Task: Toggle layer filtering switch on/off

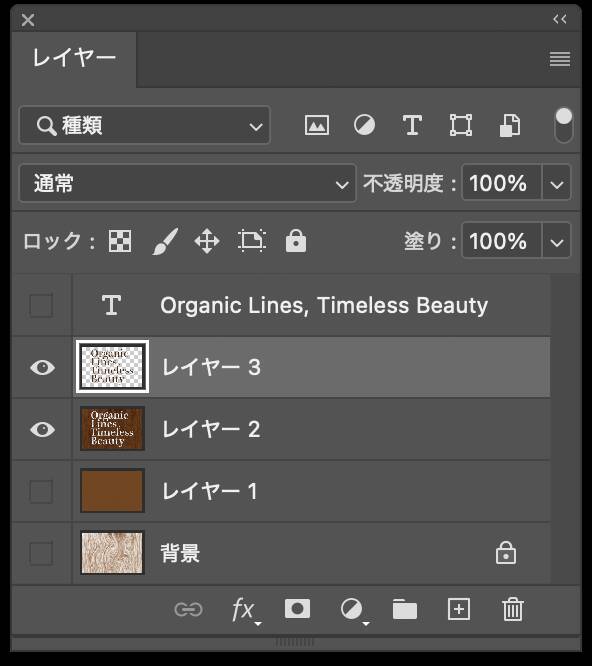Action: point(564,125)
